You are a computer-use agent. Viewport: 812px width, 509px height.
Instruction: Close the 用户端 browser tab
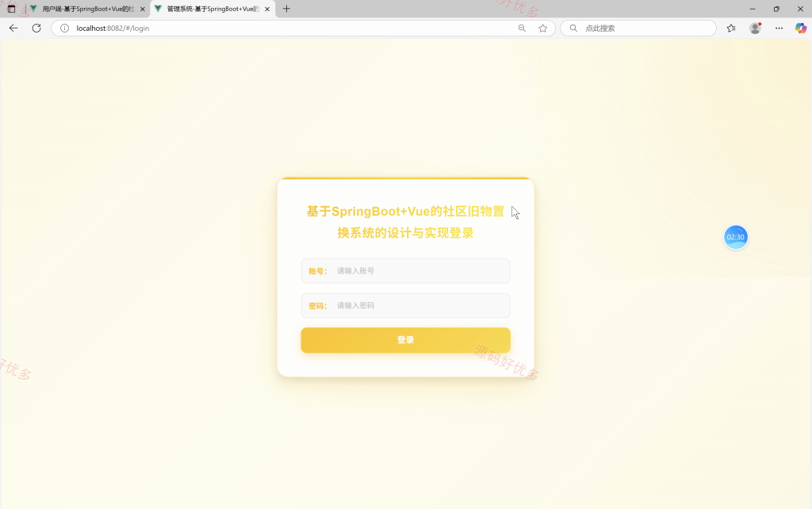click(143, 9)
